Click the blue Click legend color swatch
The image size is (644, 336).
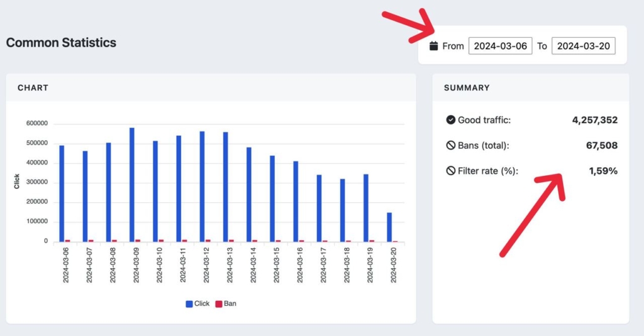tap(189, 304)
